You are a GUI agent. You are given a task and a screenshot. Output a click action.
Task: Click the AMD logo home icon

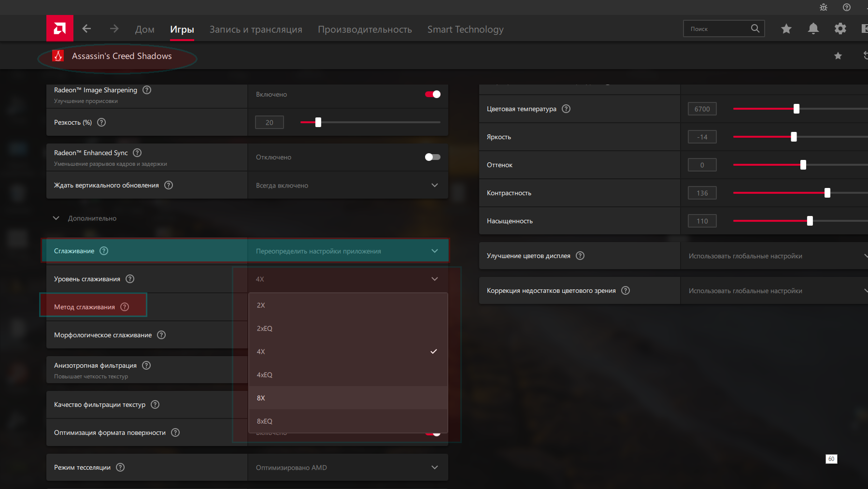(x=59, y=29)
